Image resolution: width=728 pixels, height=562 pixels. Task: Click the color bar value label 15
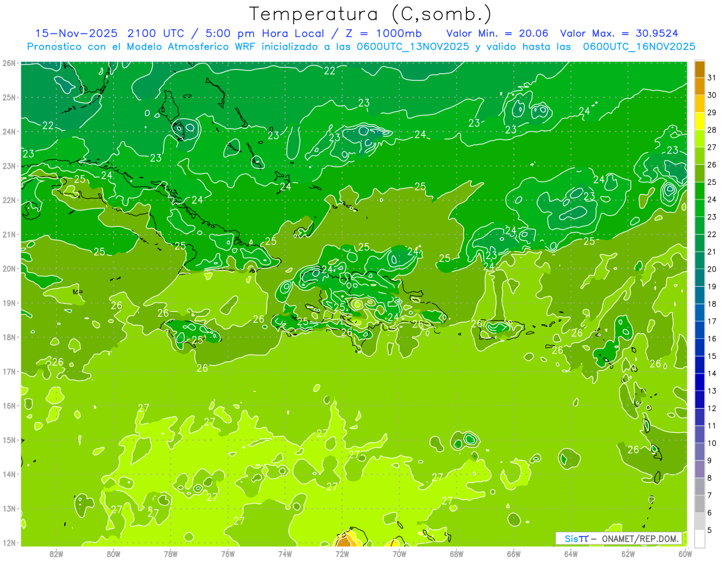(712, 356)
